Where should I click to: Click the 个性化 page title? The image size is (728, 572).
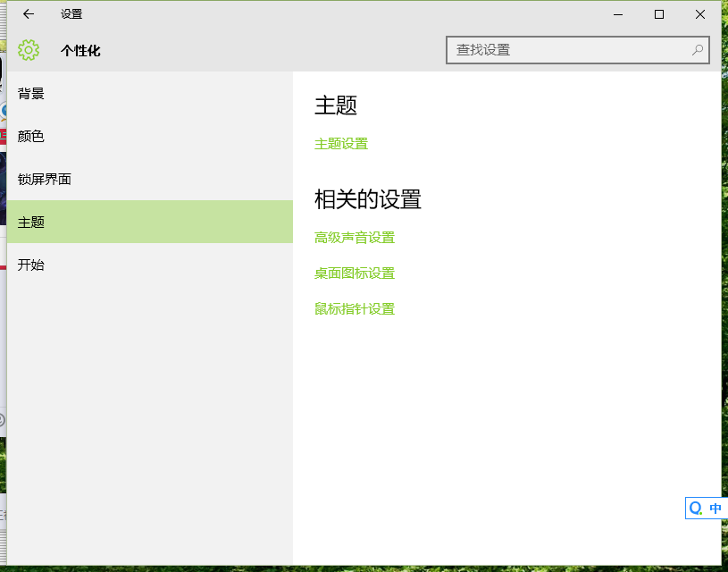click(x=80, y=51)
